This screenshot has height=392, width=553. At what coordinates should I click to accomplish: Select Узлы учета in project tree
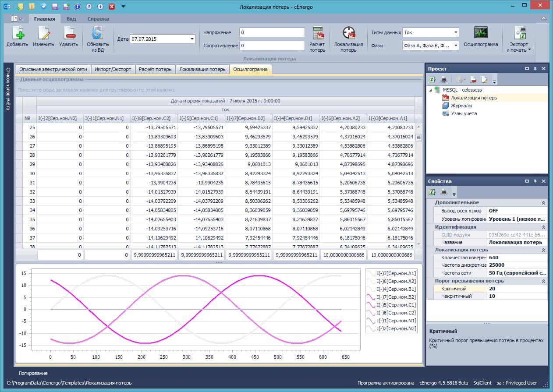tap(464, 113)
